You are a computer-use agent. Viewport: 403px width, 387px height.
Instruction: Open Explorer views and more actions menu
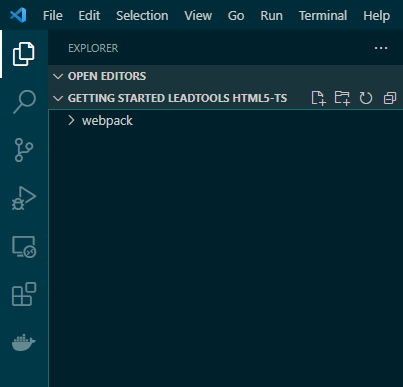click(381, 48)
